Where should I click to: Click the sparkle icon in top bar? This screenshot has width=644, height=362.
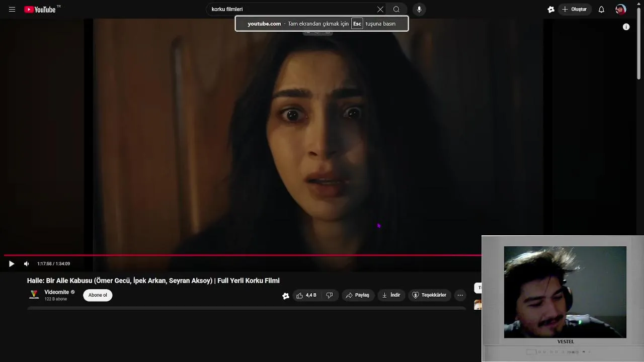point(551,10)
